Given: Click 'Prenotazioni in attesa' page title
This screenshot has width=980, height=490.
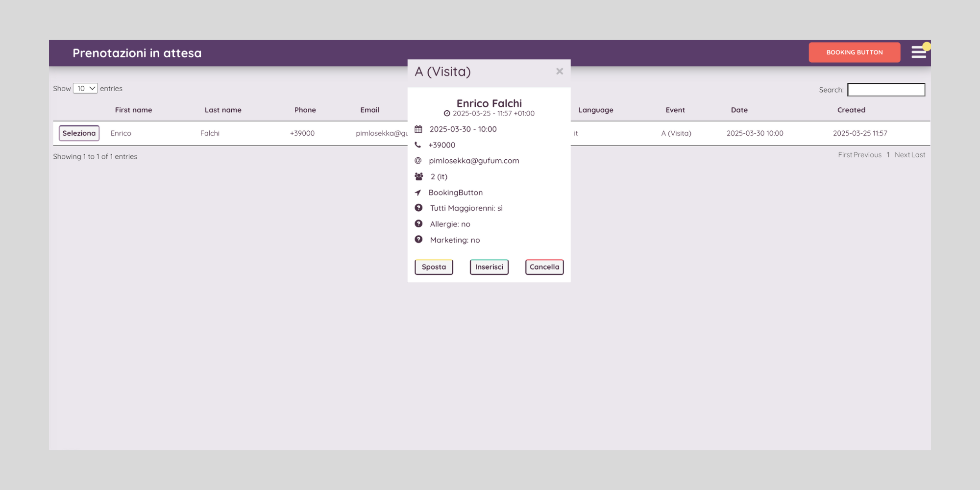Looking at the screenshot, I should (137, 53).
